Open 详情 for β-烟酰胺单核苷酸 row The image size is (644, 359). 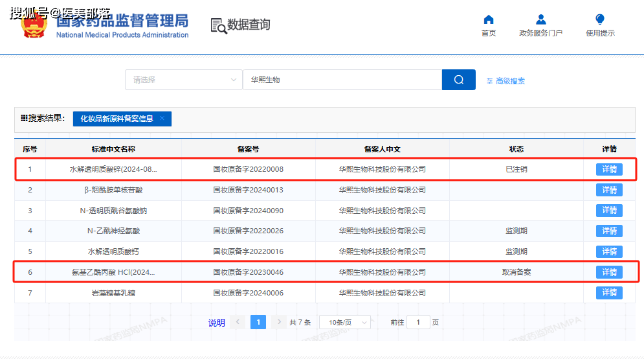(x=609, y=190)
